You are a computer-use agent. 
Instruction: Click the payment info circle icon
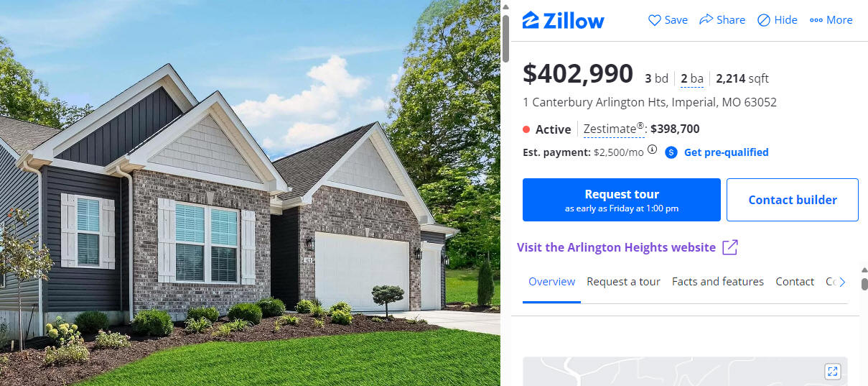tap(652, 150)
